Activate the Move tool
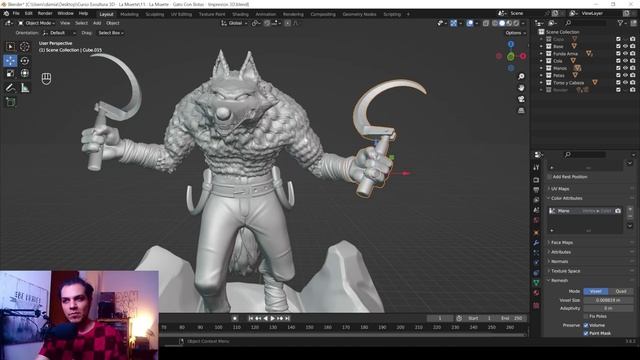 [11, 60]
